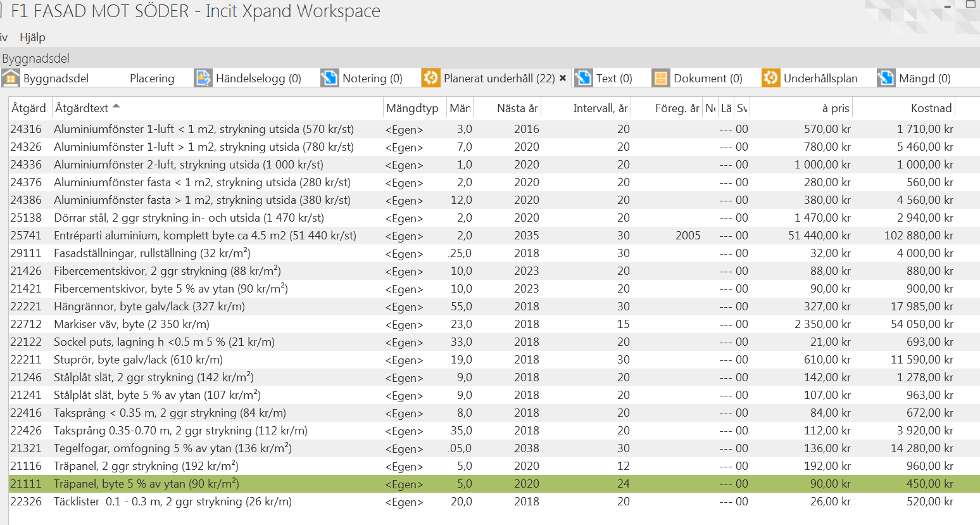Select row 24336 Aluminiumfönster 2-luft

(494, 165)
